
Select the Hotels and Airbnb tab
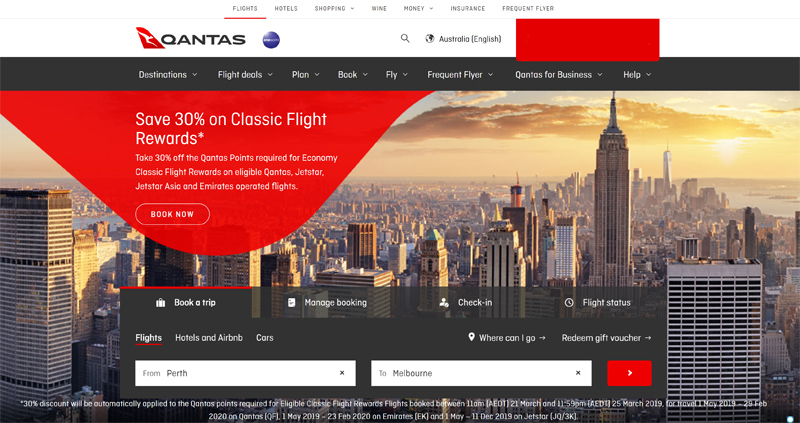(209, 338)
